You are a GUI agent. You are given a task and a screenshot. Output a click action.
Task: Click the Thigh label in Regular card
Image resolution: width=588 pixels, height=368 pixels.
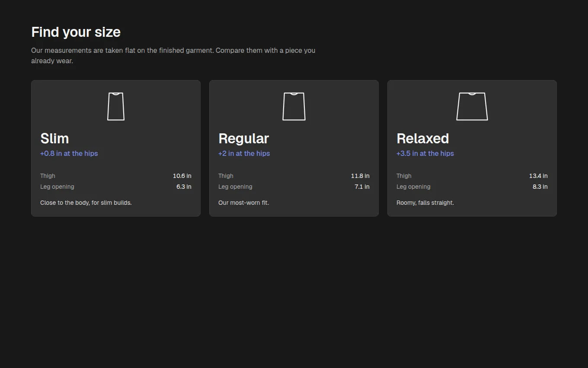[226, 176]
